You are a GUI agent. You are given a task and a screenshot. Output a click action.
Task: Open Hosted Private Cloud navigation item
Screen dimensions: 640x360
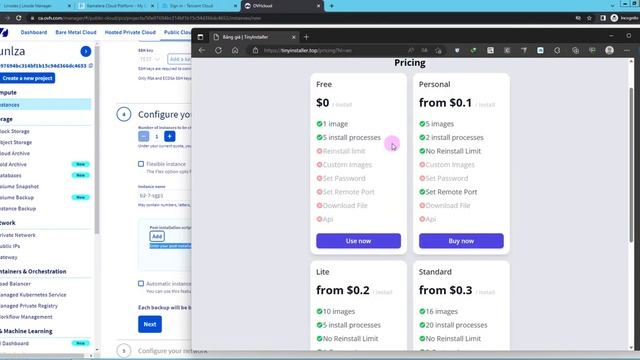pos(130,32)
